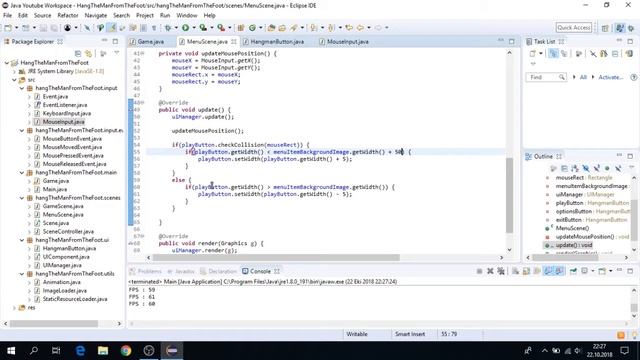Toggle Link with Editor in Package Explorer
Screen dimensions: 640x360
click(x=89, y=53)
